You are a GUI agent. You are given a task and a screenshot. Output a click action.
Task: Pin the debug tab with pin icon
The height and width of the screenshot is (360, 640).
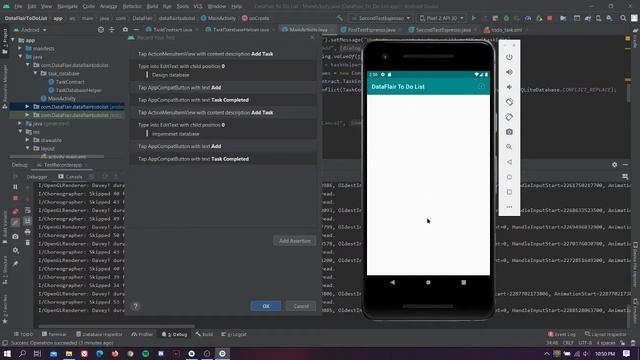[x=15, y=264]
